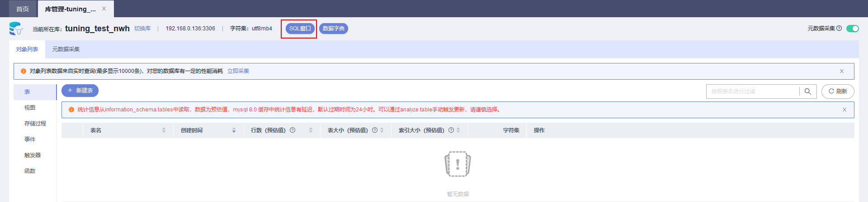This screenshot has height=202, width=868.
Task: Click help icon next to 表大小 (预估值)
Action: (375, 130)
